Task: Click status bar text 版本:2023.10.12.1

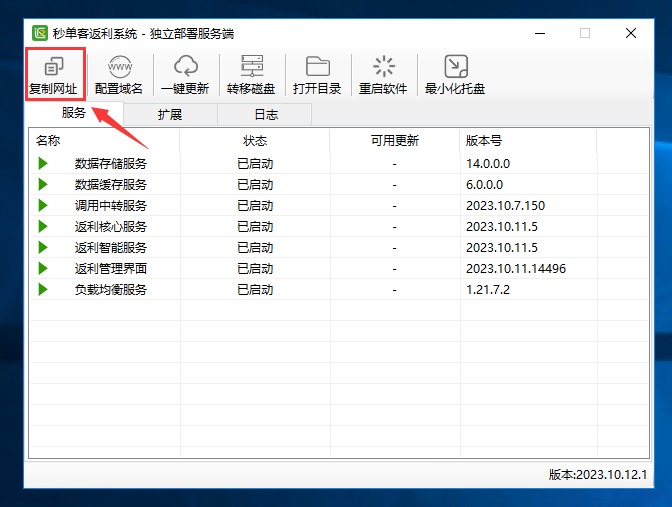Action: coord(598,474)
